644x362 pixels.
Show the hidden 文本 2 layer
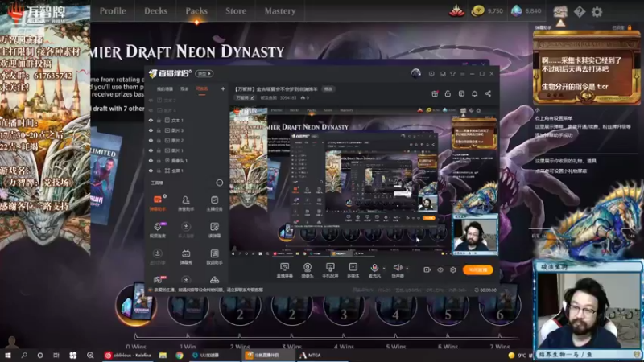[151, 100]
